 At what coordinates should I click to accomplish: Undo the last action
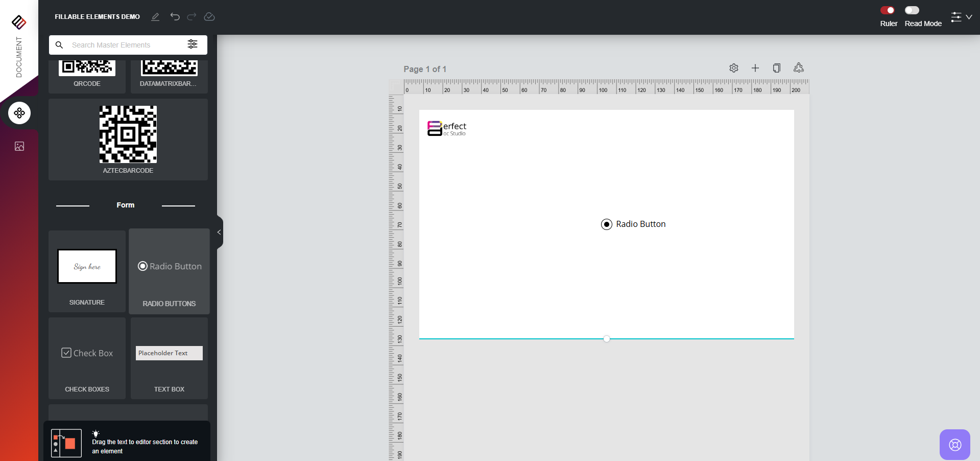point(175,17)
